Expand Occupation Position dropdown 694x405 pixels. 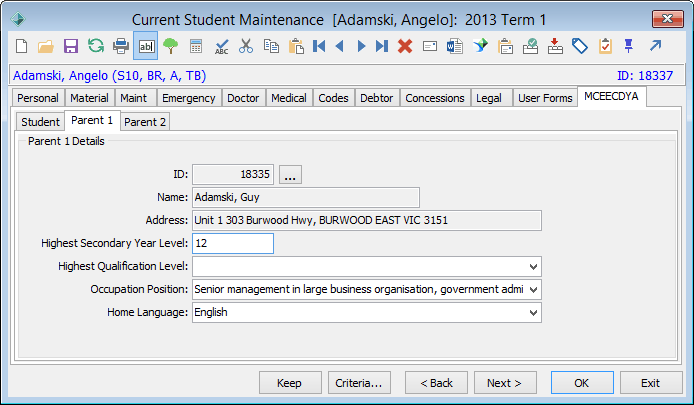click(x=533, y=289)
